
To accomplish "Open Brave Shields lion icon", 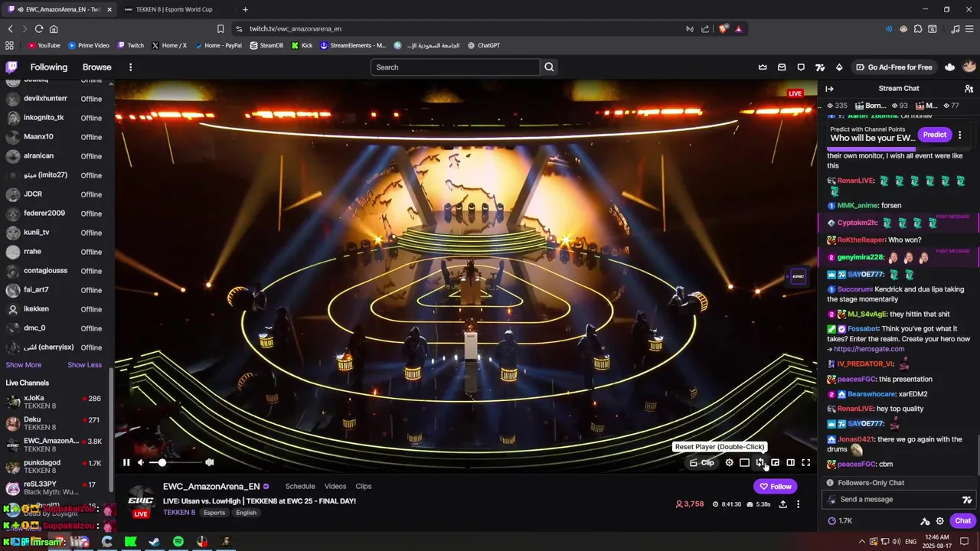I will coord(724,29).
